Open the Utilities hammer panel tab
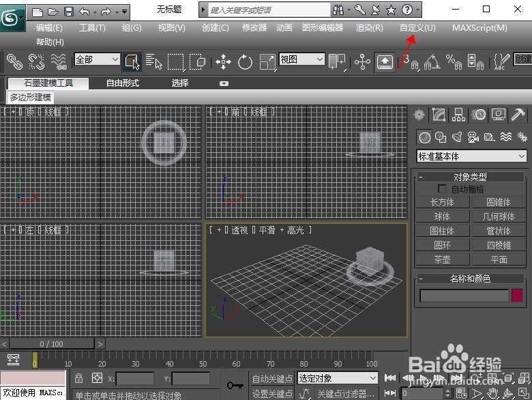The image size is (532, 400). point(518,115)
